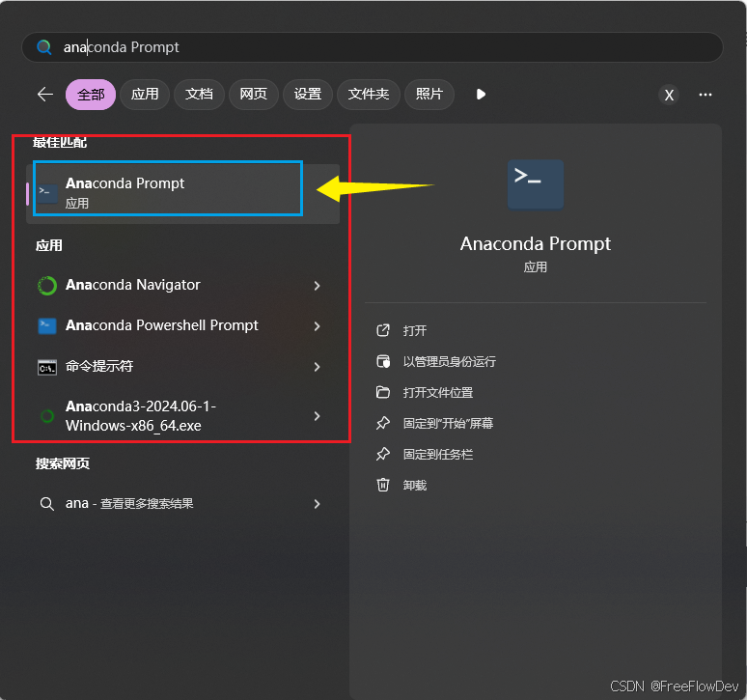Select the 设置 filter tab
The image size is (747, 700).
[308, 95]
